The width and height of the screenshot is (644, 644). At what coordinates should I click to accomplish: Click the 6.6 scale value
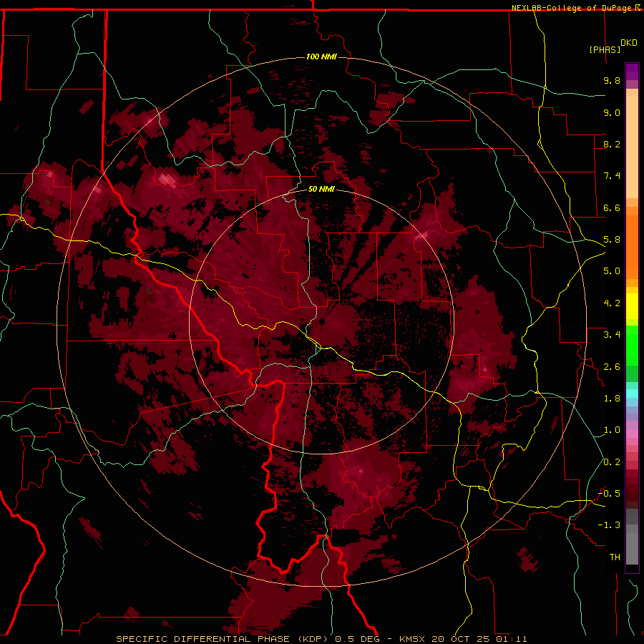click(612, 208)
